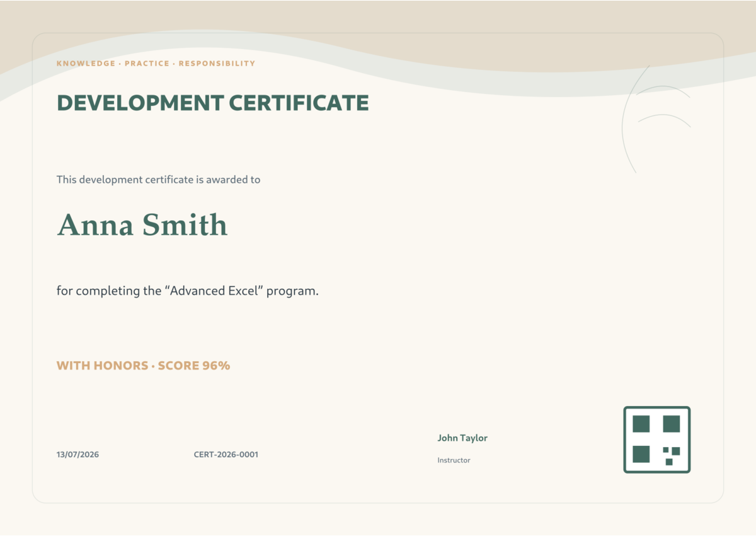
Task: Select the Development Certificate title
Action: coord(213,103)
